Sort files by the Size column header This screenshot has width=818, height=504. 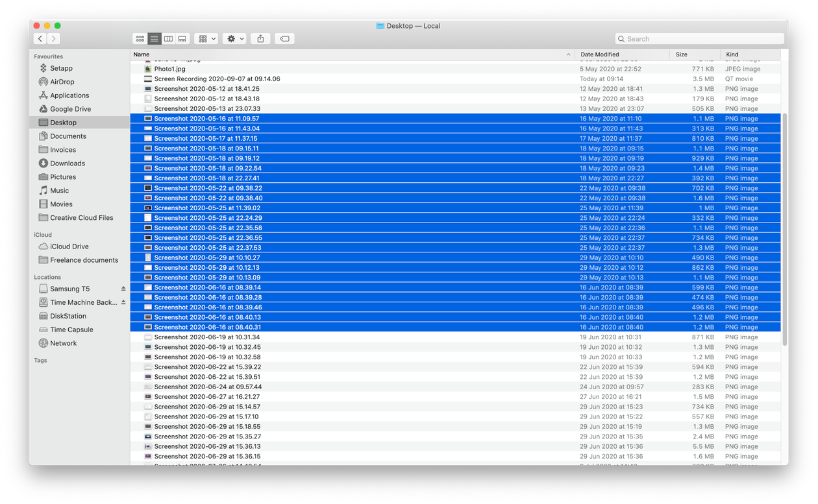[680, 54]
